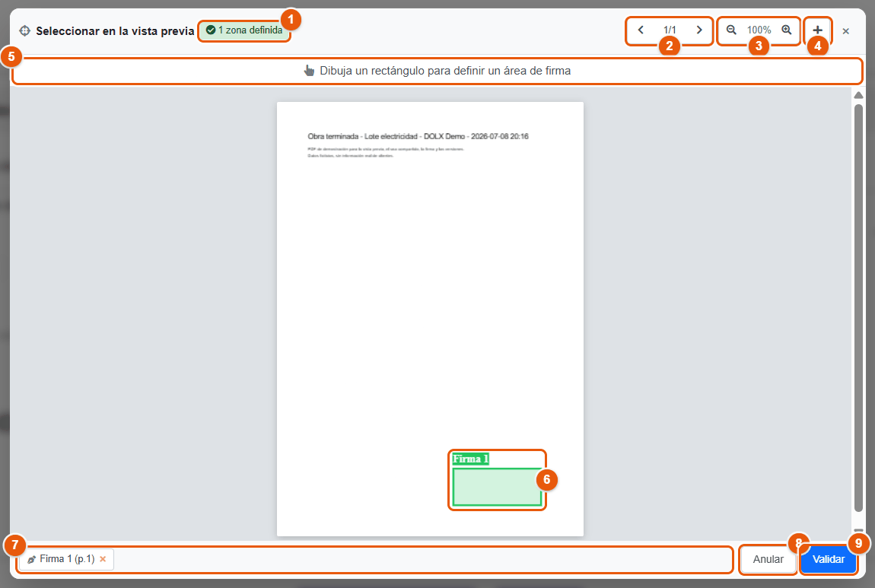Zoom in with the magnifier plus icon
Image resolution: width=875 pixels, height=588 pixels.
click(x=786, y=30)
